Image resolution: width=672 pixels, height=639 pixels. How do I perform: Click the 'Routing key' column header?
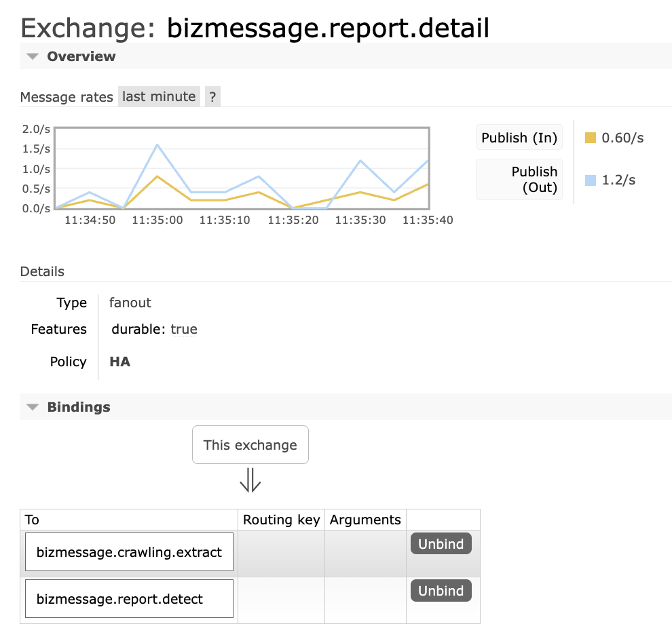point(281,520)
